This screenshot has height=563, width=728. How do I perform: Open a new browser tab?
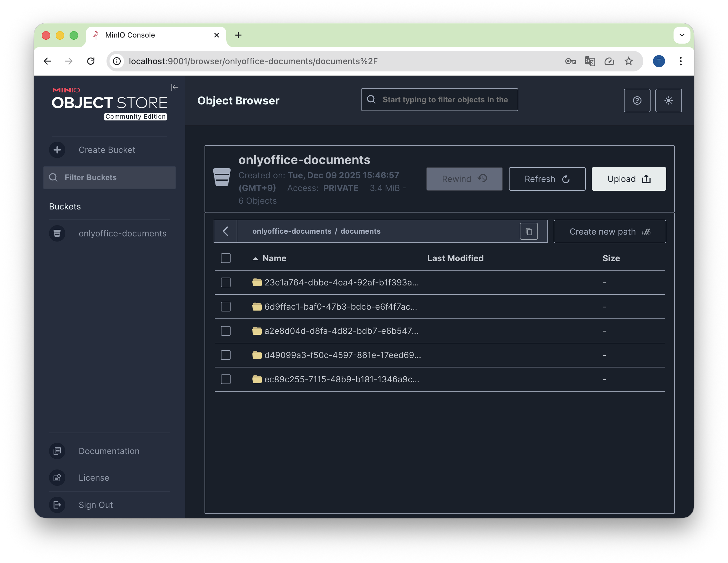coord(238,35)
